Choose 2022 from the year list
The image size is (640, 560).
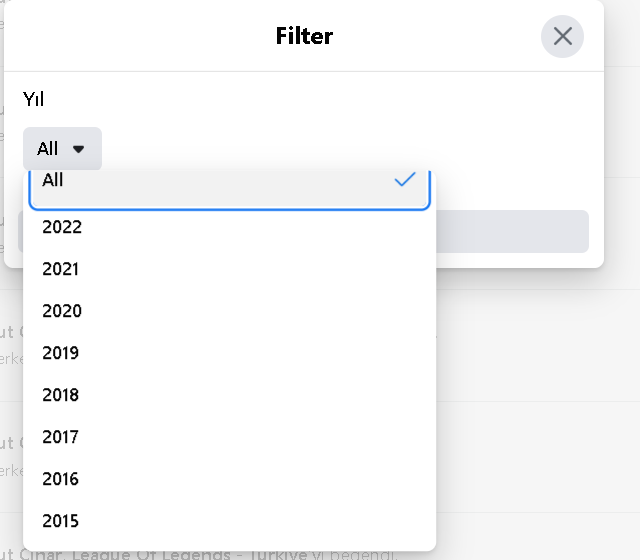[x=229, y=227]
